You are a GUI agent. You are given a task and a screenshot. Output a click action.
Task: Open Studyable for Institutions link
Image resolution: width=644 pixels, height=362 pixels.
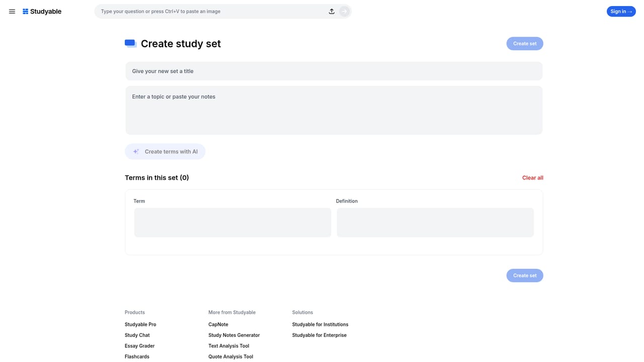[320, 325]
